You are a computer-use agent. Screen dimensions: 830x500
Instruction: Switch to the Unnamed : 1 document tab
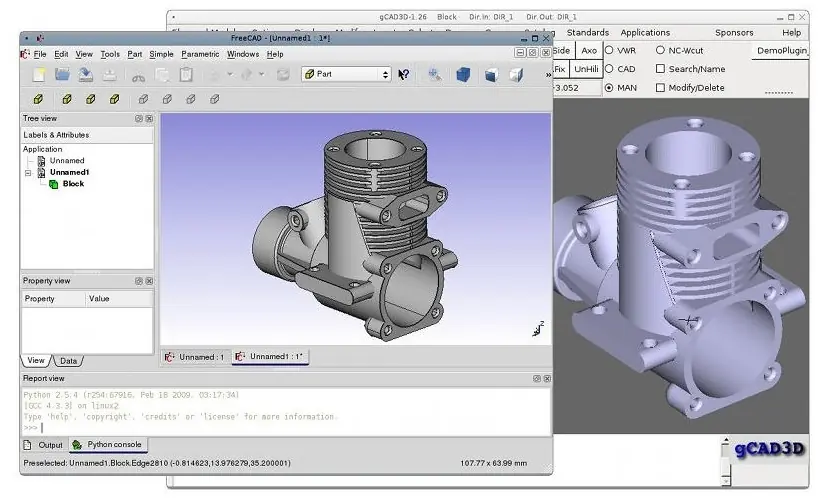(x=195, y=358)
